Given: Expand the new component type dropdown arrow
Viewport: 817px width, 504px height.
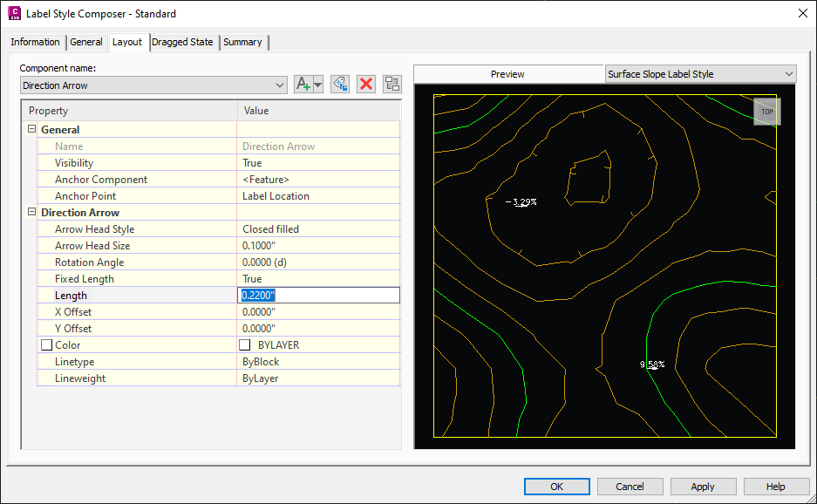Looking at the screenshot, I should 317,85.
